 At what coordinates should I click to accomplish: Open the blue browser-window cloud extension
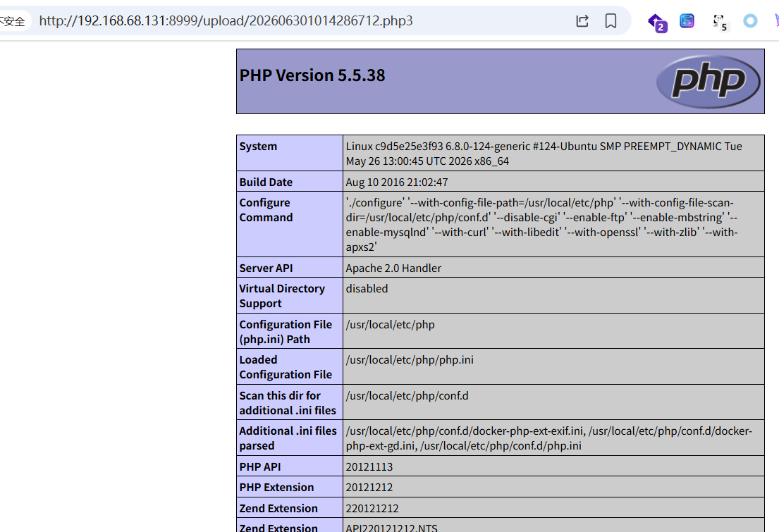(x=687, y=21)
